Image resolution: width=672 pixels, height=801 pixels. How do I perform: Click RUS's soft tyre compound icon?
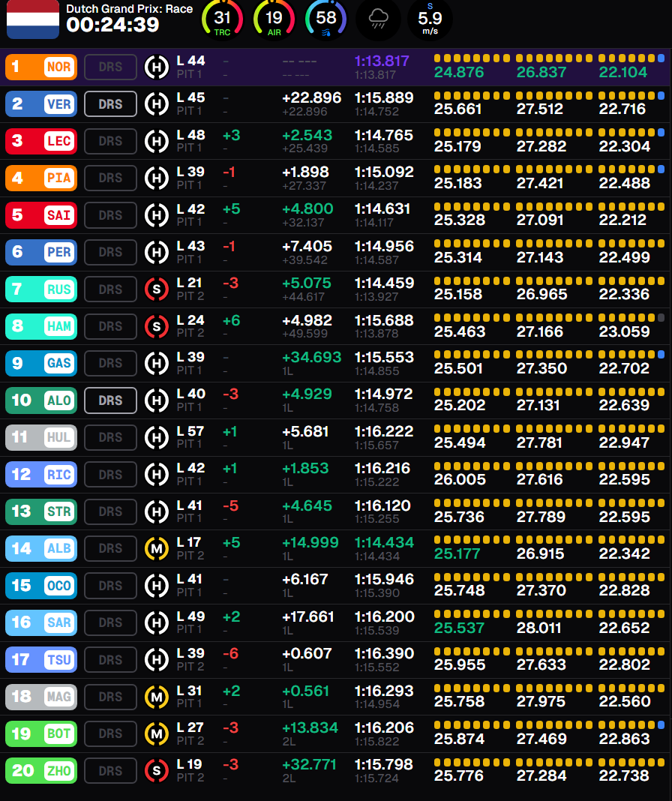[x=156, y=289]
